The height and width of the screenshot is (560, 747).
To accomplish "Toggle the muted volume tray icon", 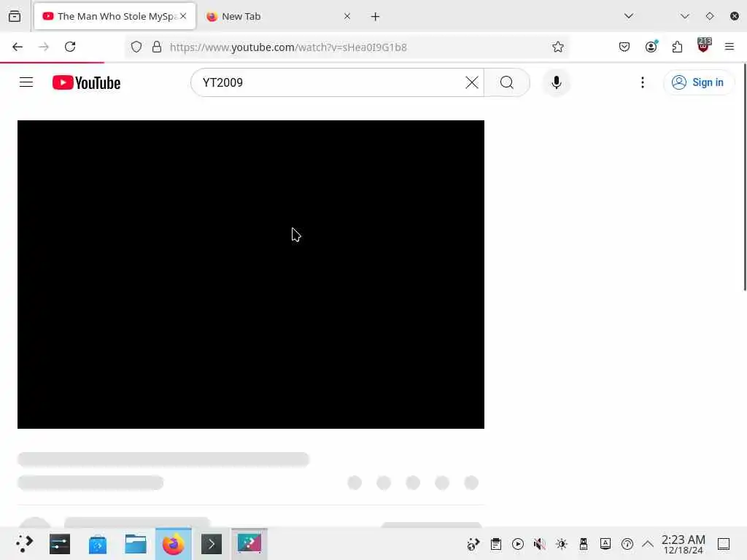I will (540, 544).
